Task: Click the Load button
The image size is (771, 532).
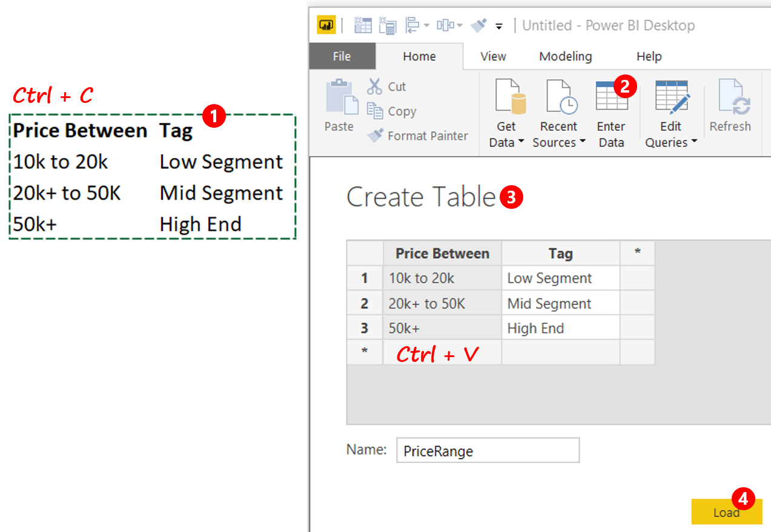Action: (726, 511)
